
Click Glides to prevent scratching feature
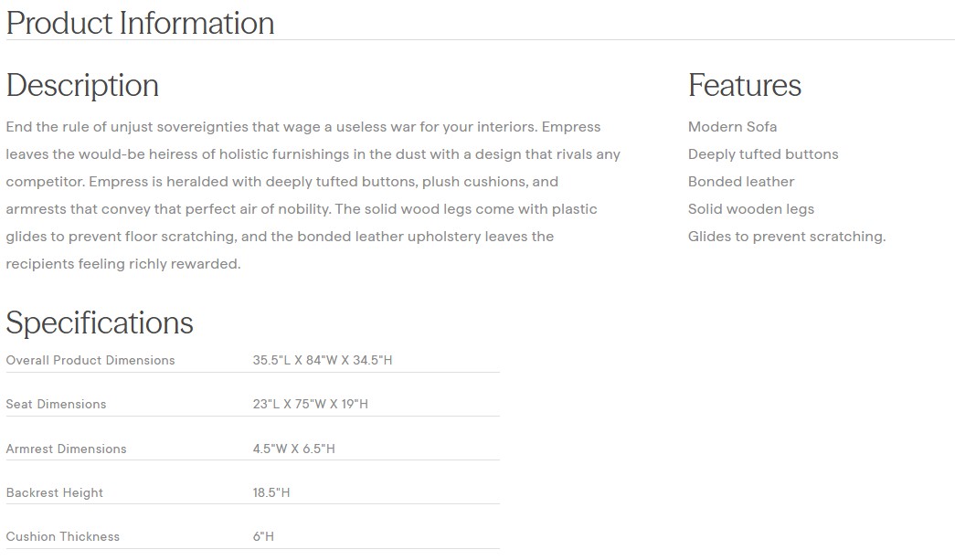(x=786, y=237)
